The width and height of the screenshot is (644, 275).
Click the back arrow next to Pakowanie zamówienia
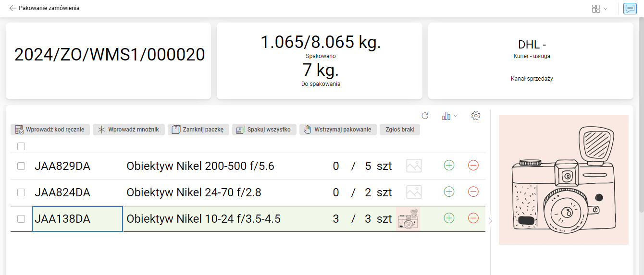coord(12,8)
